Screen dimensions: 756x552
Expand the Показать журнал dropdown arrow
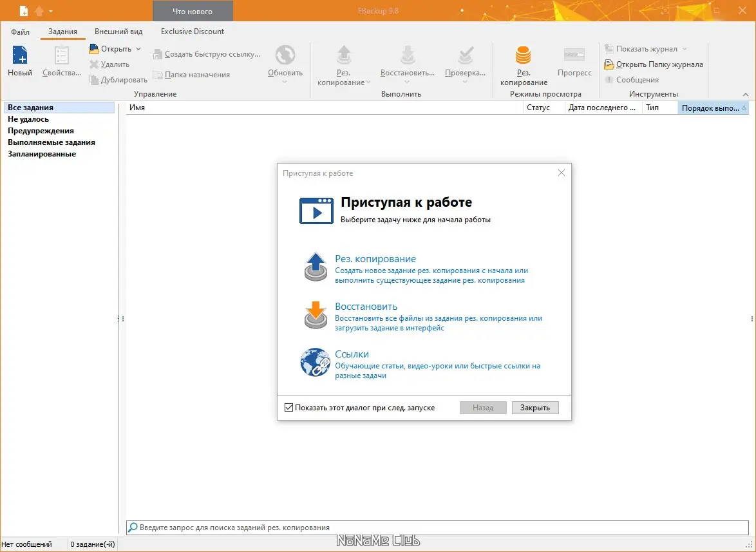[685, 49]
